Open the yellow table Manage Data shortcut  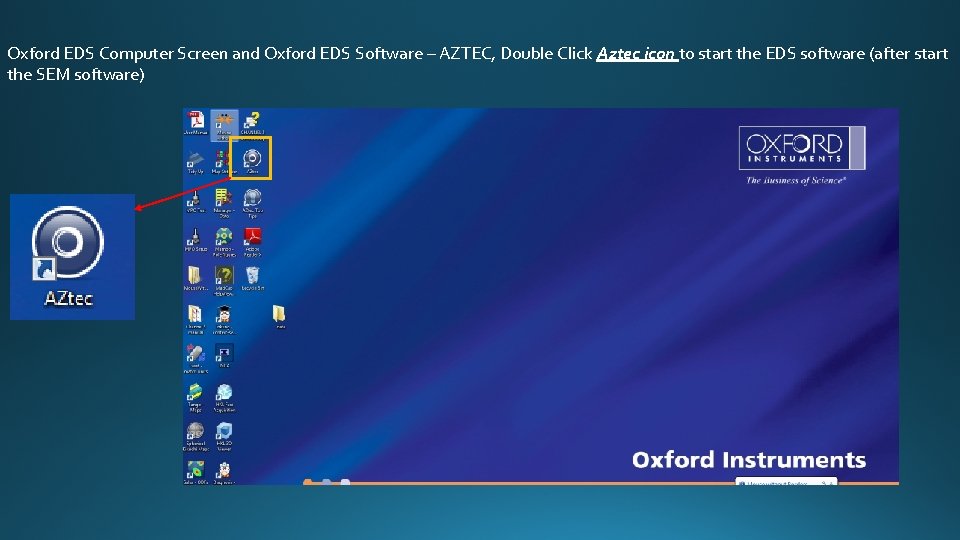pyautogui.click(x=224, y=202)
